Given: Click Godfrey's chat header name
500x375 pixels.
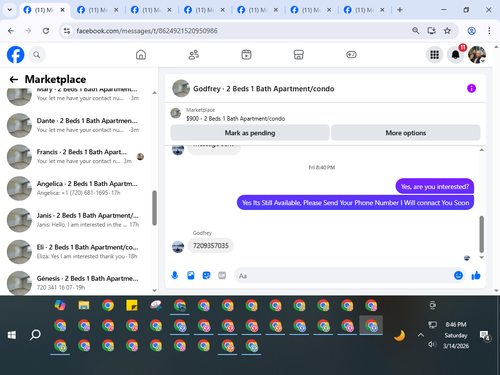Looking at the screenshot, I should tap(263, 89).
